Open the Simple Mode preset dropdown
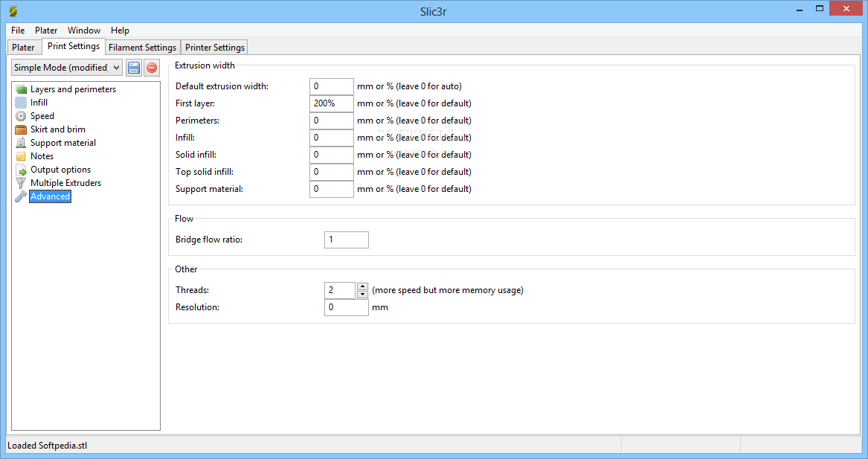Screen dimensions: 868x459 point(66,68)
